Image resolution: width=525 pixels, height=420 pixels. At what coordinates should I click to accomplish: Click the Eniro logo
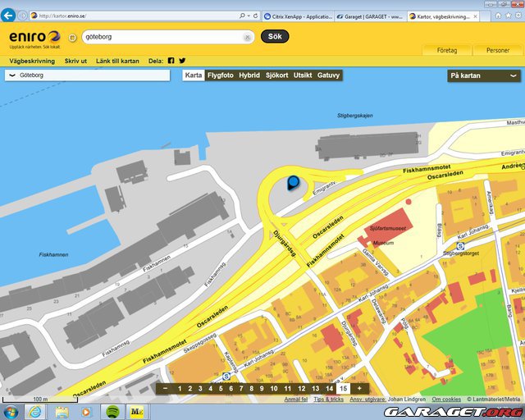(34, 37)
